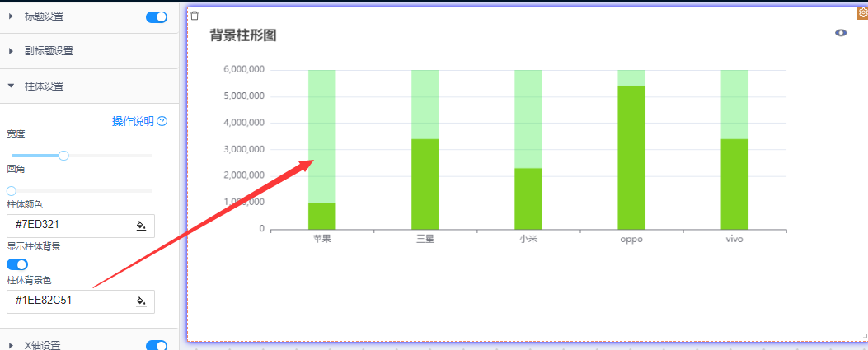The image size is (868, 350).
Task: Click the eye preview icon on chart
Action: tap(841, 33)
